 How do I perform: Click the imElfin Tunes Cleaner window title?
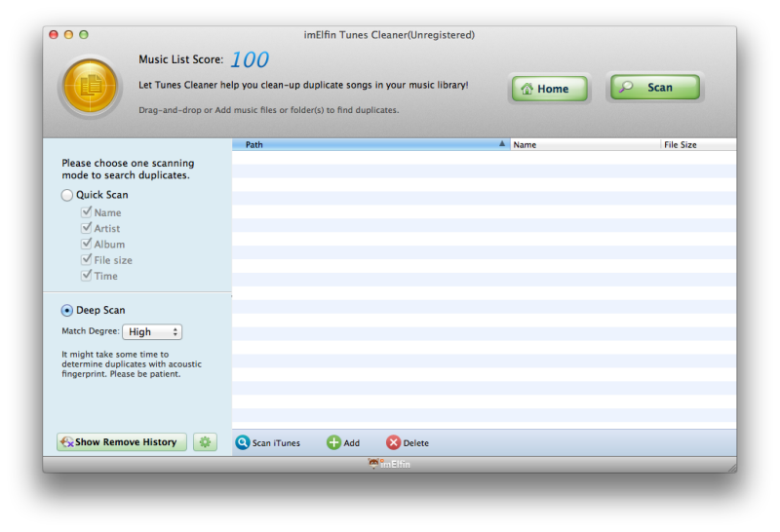tap(389, 35)
